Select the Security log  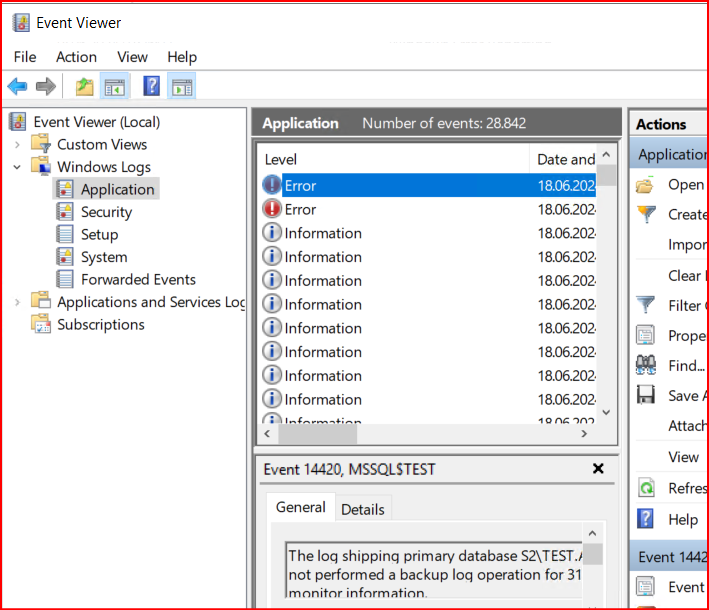[x=106, y=212]
